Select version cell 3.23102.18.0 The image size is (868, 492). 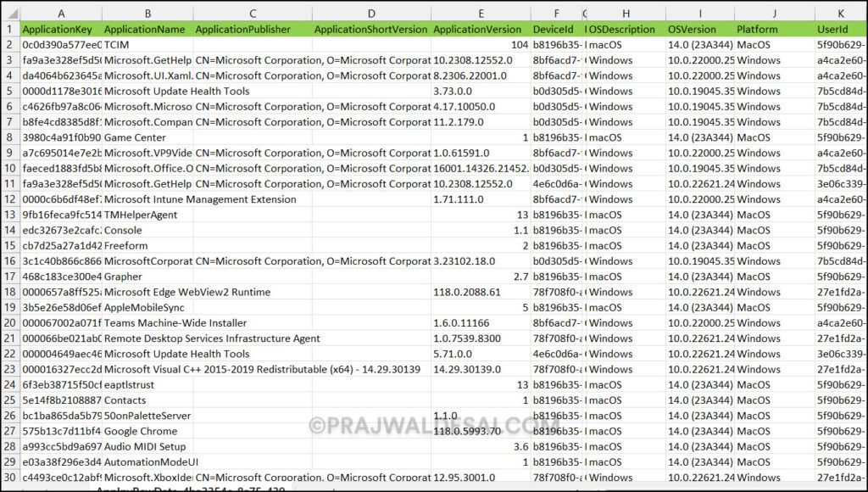coord(481,261)
